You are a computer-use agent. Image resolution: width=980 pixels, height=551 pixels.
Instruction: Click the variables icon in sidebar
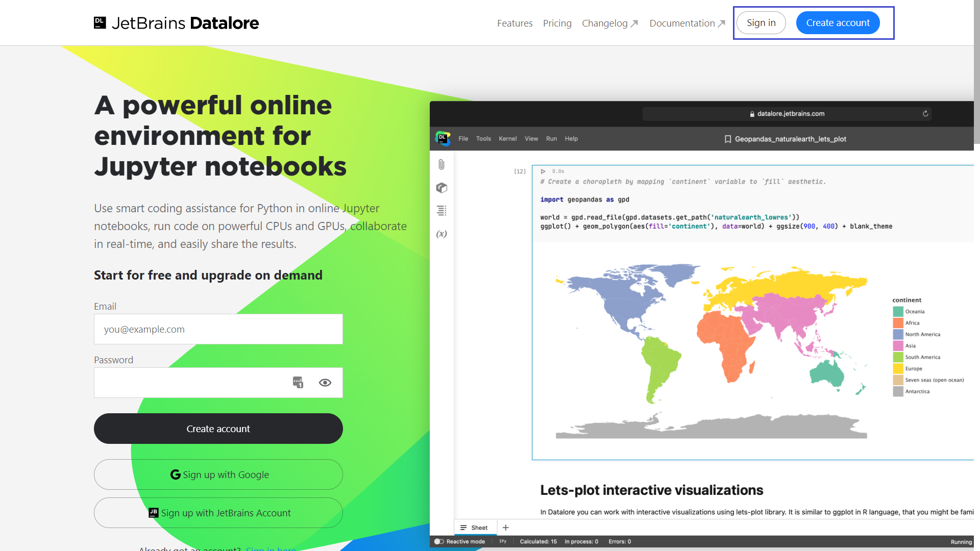click(x=441, y=234)
